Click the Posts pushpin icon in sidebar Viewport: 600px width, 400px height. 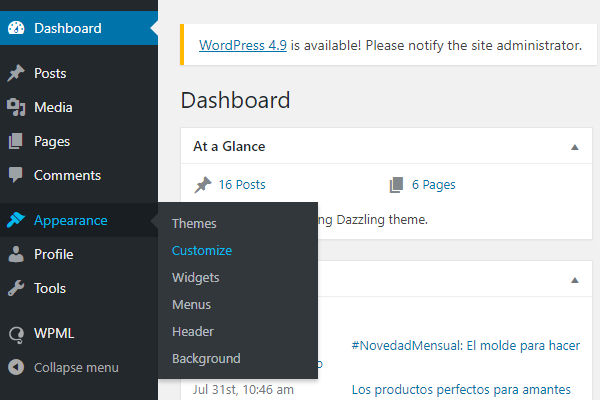click(x=15, y=74)
